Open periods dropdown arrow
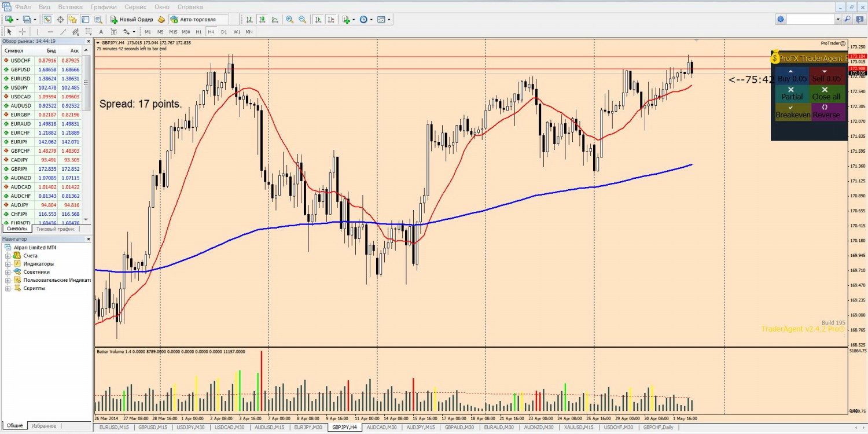 (x=371, y=19)
